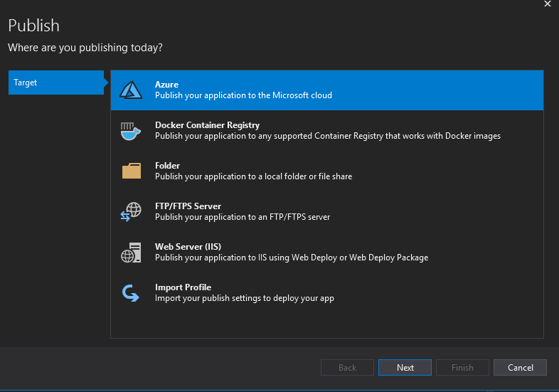Choose FTP/FTPS Server title
The image size is (559, 392).
(188, 206)
